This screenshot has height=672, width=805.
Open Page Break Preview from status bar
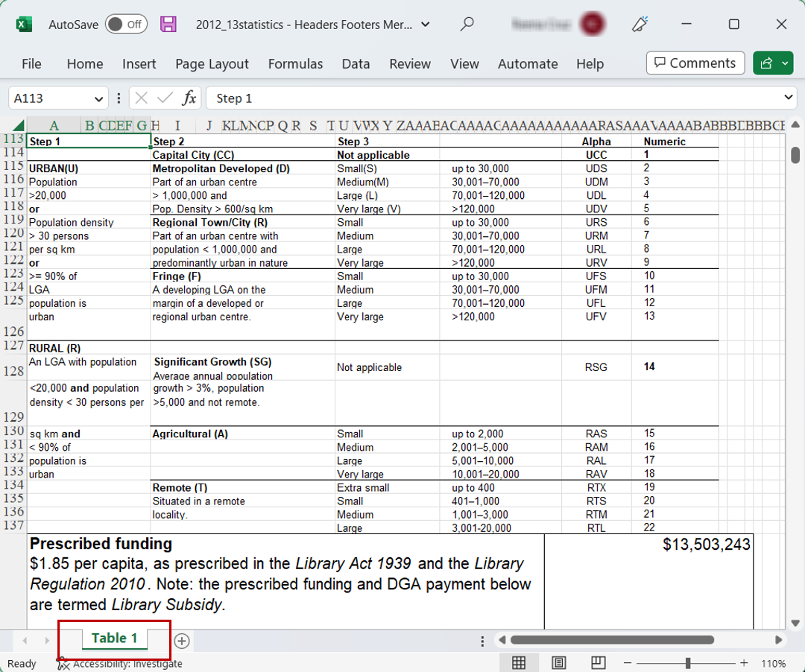596,662
